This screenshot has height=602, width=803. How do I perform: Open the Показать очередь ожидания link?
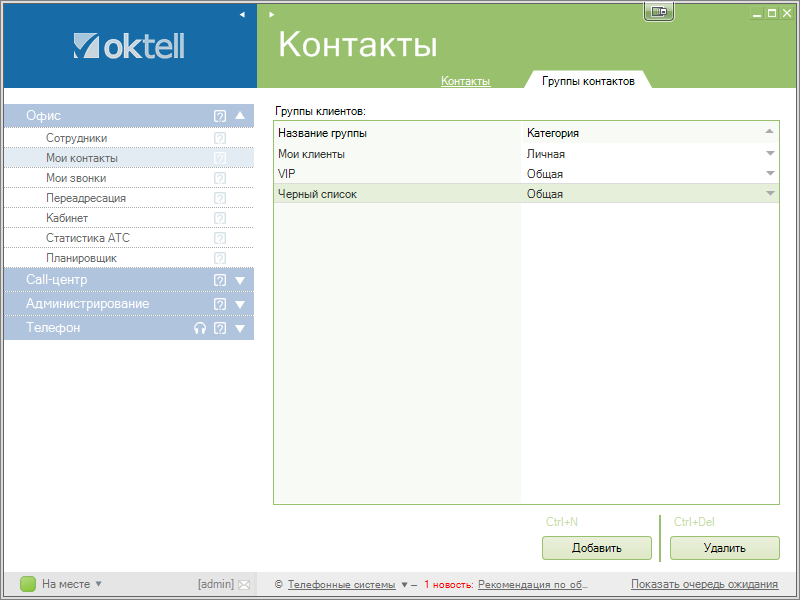(704, 585)
